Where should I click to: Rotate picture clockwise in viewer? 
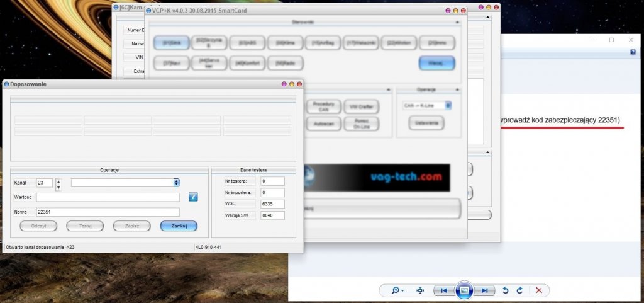(x=519, y=290)
